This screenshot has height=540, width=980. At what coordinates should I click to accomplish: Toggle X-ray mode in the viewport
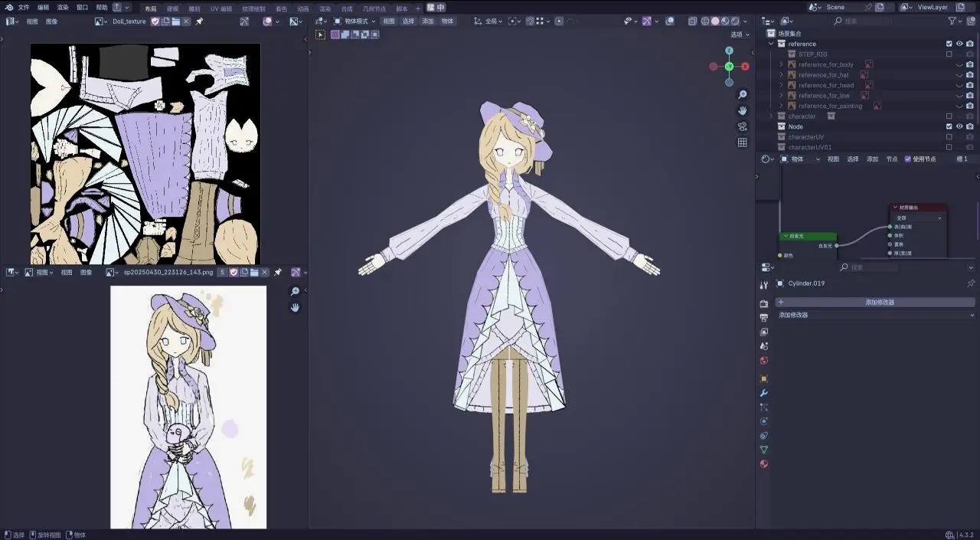(693, 21)
